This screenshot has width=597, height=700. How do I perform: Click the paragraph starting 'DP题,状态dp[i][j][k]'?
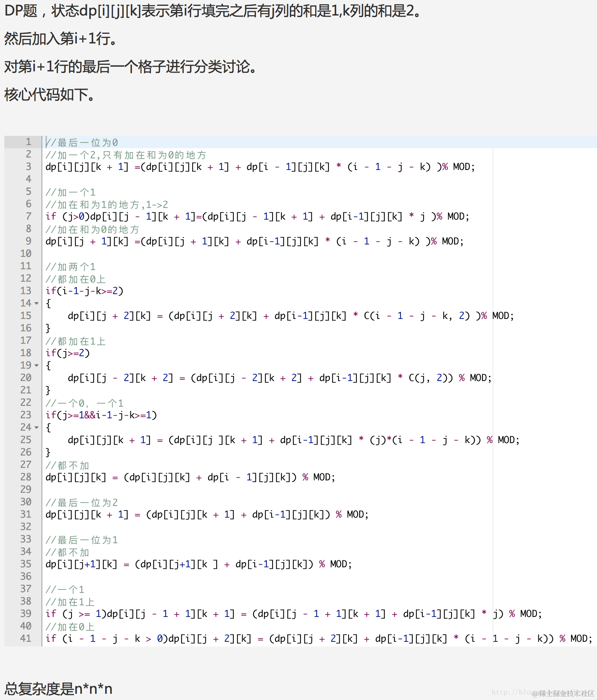click(212, 11)
